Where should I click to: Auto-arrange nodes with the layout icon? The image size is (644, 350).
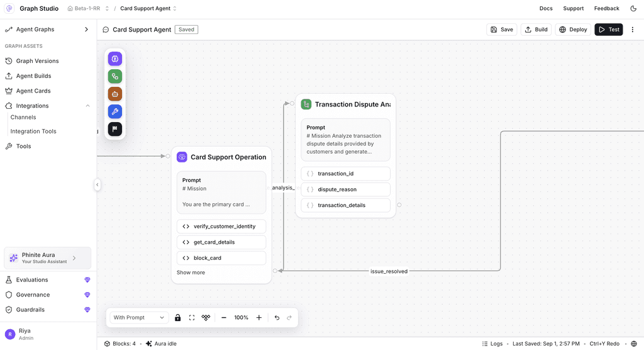(206, 317)
